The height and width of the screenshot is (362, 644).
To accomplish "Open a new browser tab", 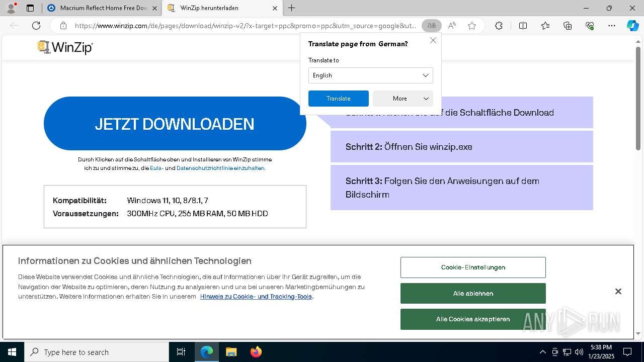I will coord(292,8).
